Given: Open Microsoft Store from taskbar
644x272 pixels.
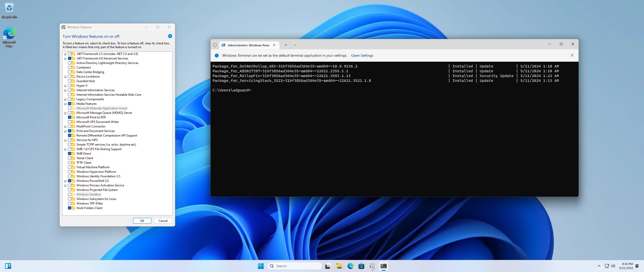Looking at the screenshot, I should (361, 266).
